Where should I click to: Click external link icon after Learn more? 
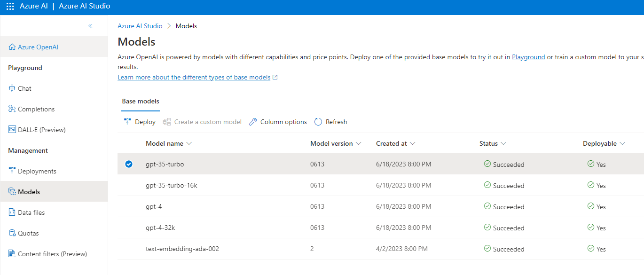pyautogui.click(x=275, y=77)
